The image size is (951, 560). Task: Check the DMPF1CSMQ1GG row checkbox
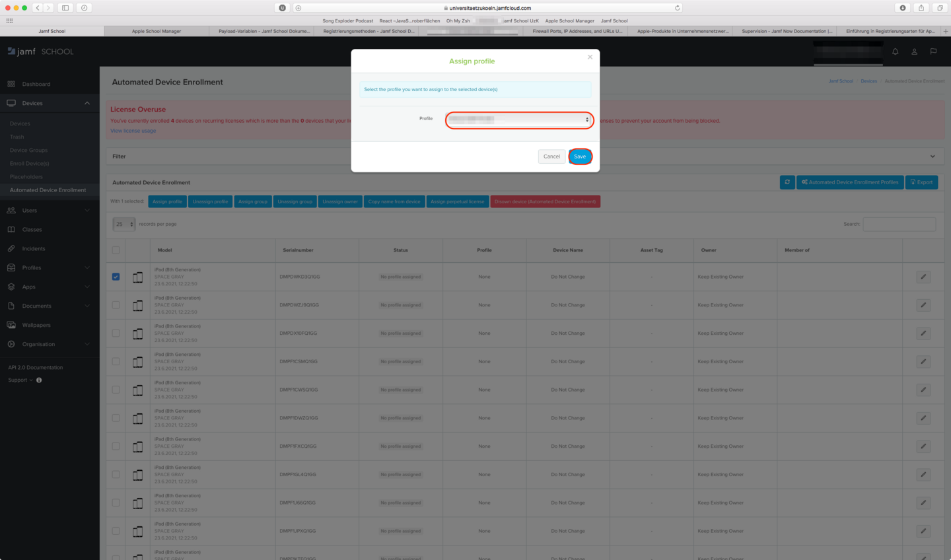coord(116,362)
